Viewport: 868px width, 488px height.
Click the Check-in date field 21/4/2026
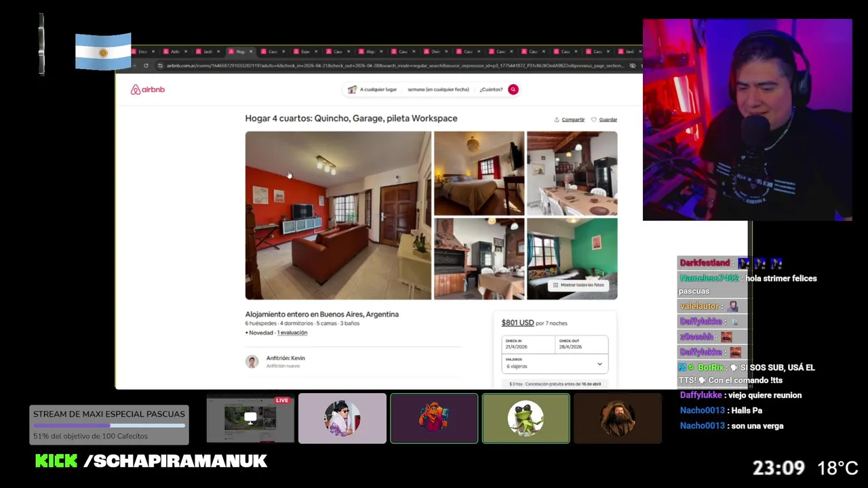[x=528, y=344]
